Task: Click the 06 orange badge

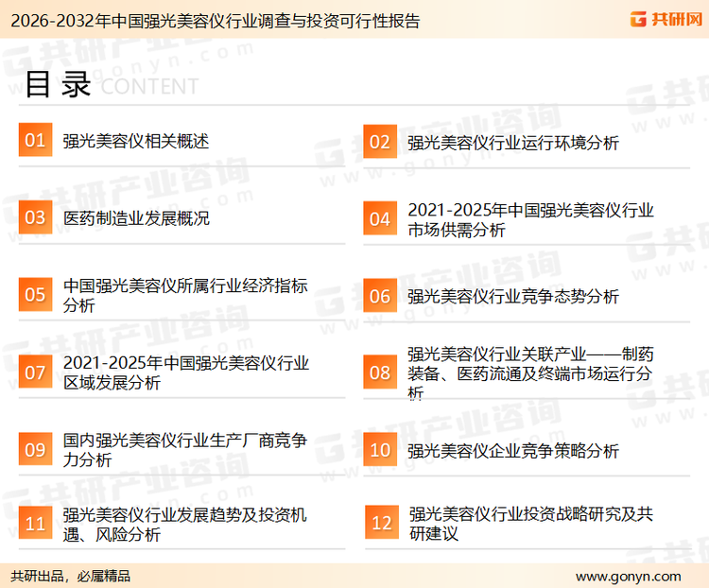Action: tap(379, 296)
